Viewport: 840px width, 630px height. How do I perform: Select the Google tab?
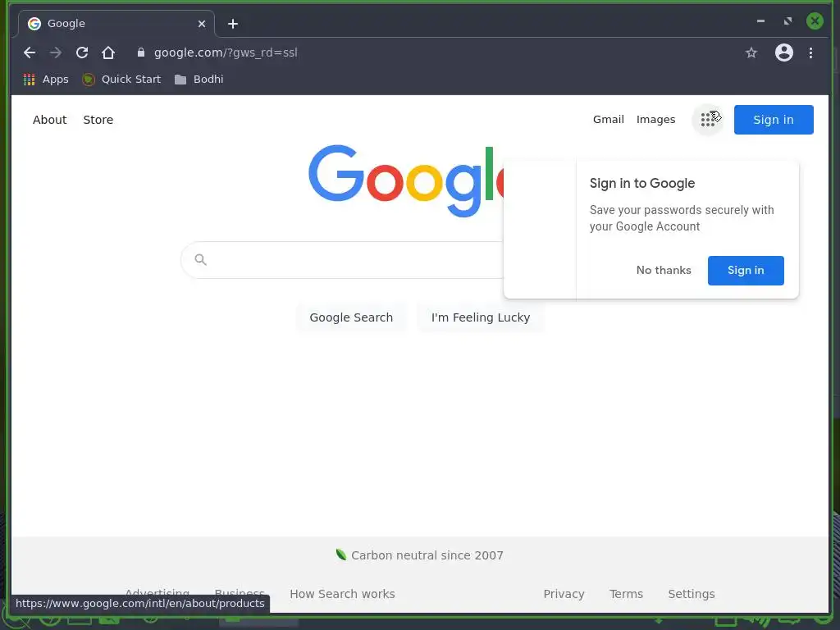point(116,24)
